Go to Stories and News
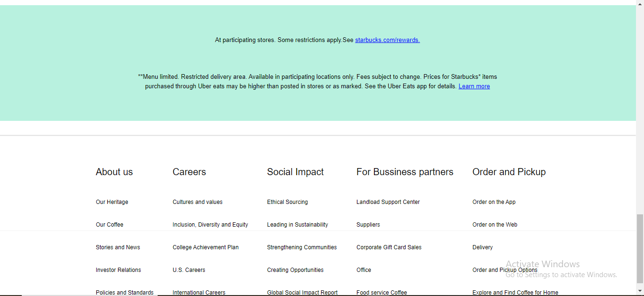The image size is (644, 296). (118, 247)
